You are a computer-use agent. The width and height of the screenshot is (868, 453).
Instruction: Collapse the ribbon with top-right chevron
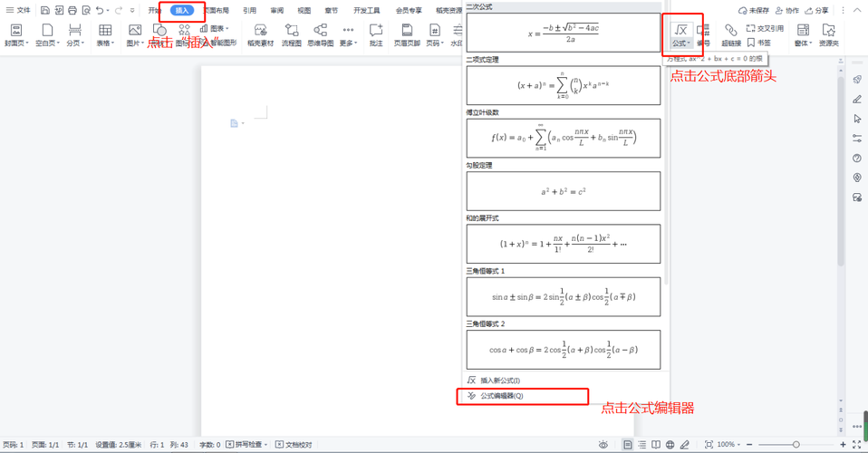coord(857,10)
